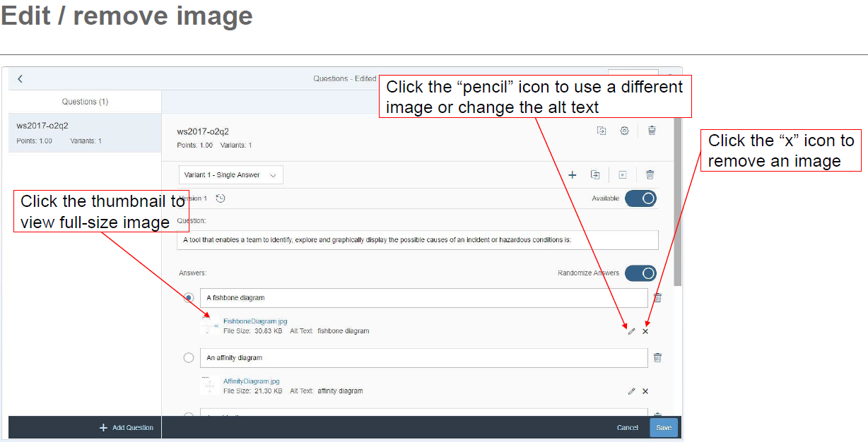View full-size FishboneDiagram thumbnail
868x447 pixels.
point(209,326)
